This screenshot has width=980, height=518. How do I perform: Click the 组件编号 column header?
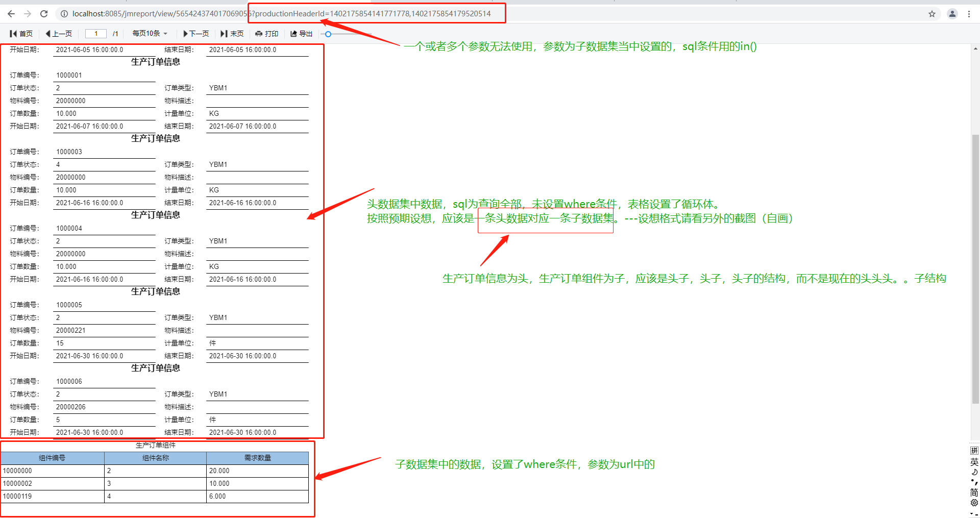coord(53,458)
